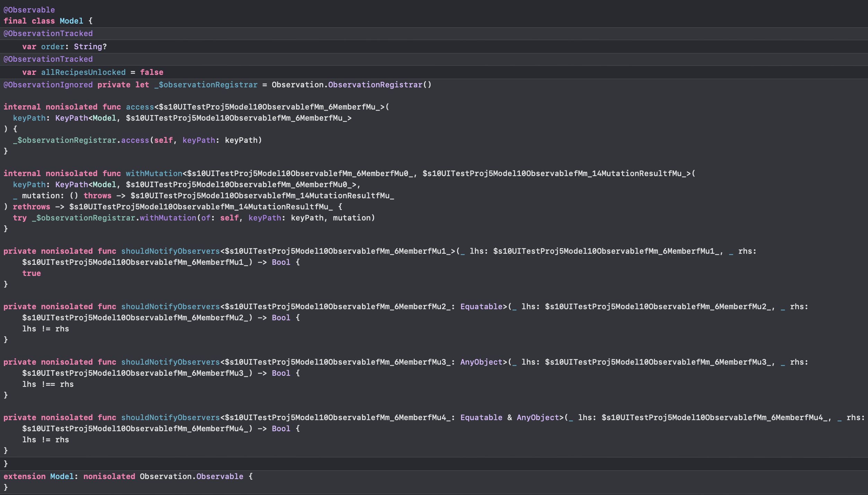Click the "false" default value
The width and height of the screenshot is (868, 495).
152,72
